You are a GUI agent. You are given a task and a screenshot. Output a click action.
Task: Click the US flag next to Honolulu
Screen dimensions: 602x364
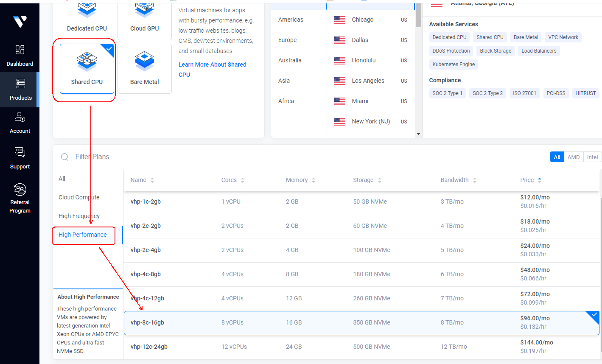(339, 60)
